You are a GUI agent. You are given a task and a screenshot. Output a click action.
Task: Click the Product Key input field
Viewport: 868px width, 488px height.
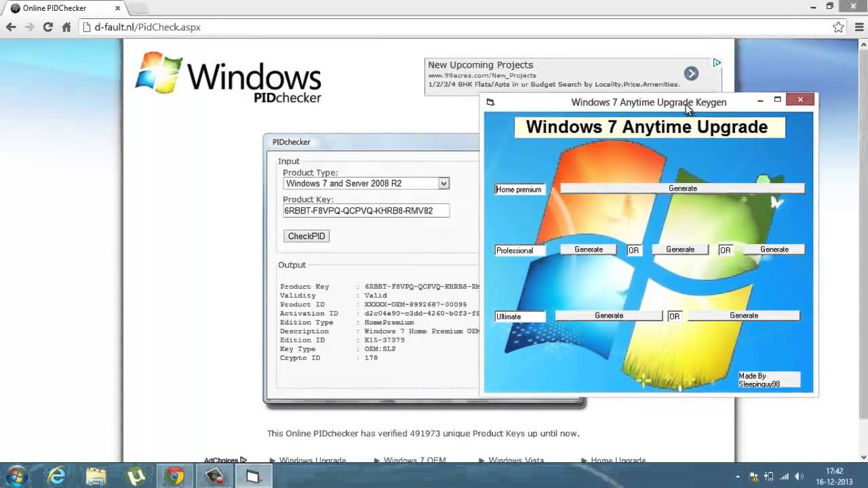click(366, 211)
